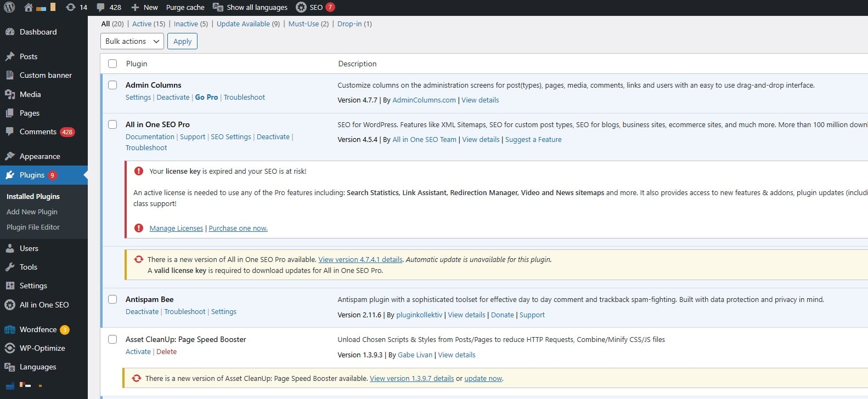
Task: Check the All in One SEO Pro checkbox
Action: 112,124
